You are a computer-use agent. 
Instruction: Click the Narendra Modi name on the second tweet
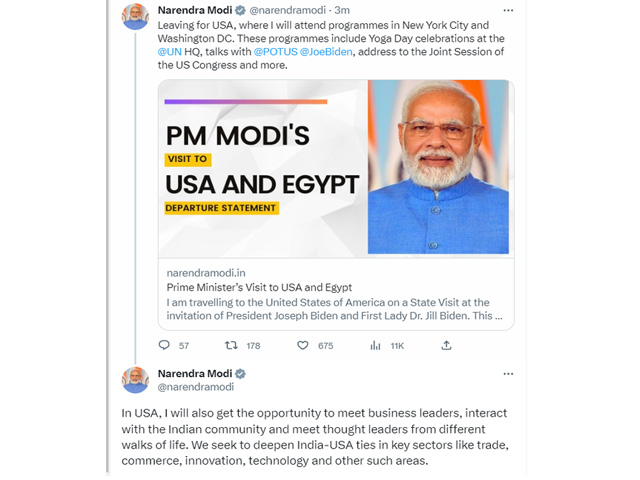tap(194, 373)
